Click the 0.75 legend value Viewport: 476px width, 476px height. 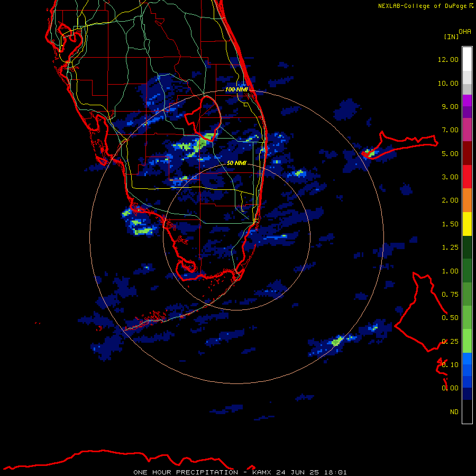[x=450, y=295]
